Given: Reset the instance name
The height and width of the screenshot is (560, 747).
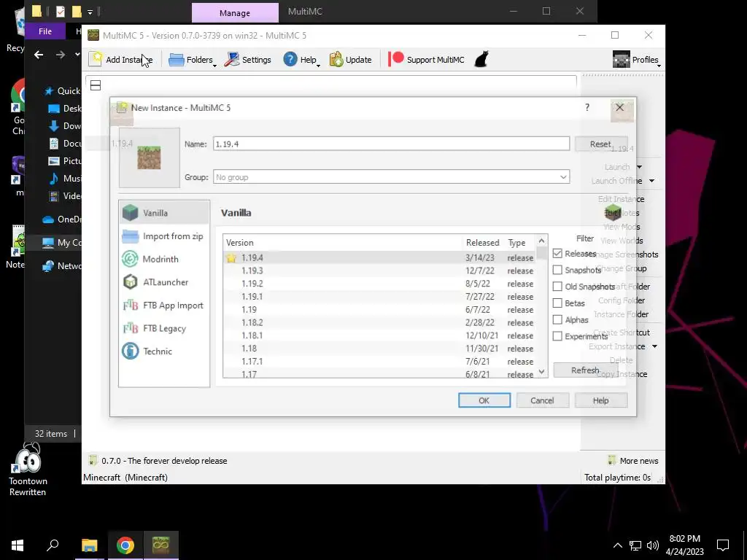Looking at the screenshot, I should (x=600, y=144).
